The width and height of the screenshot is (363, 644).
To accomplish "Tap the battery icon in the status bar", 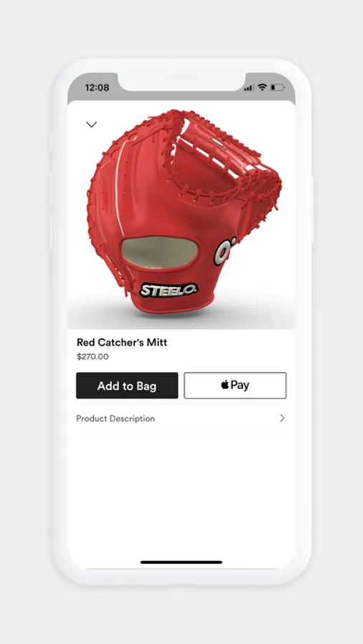I will 278,87.
